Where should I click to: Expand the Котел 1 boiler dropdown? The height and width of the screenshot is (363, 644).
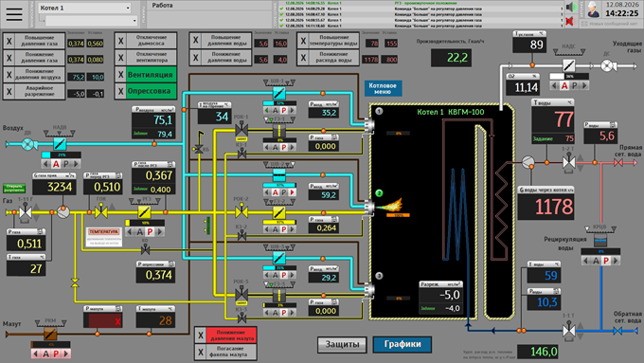(85, 8)
